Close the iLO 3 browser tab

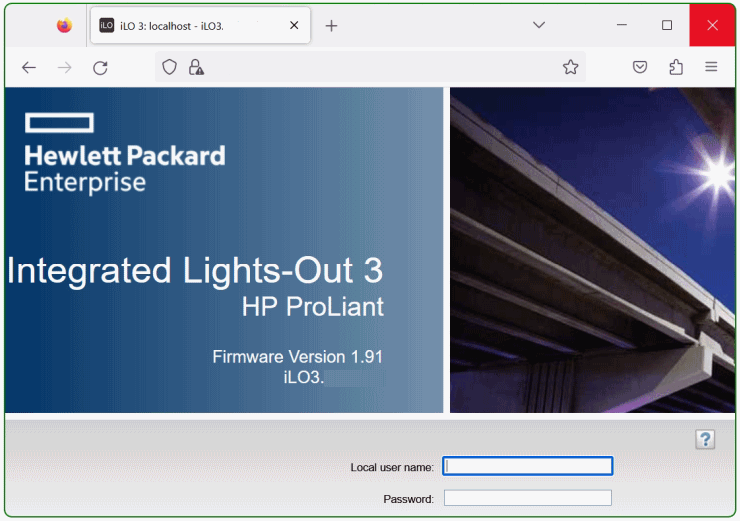tap(294, 25)
